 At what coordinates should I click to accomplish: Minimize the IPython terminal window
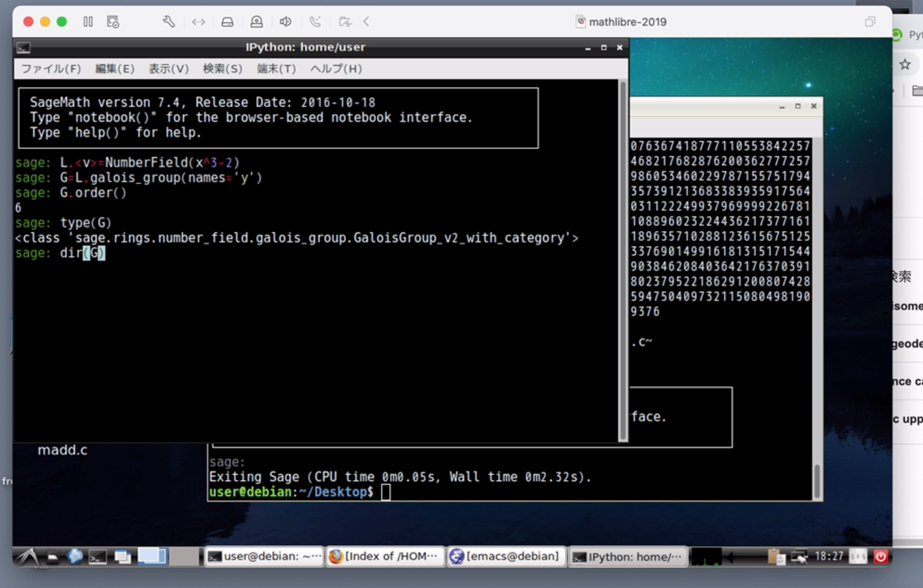point(588,48)
